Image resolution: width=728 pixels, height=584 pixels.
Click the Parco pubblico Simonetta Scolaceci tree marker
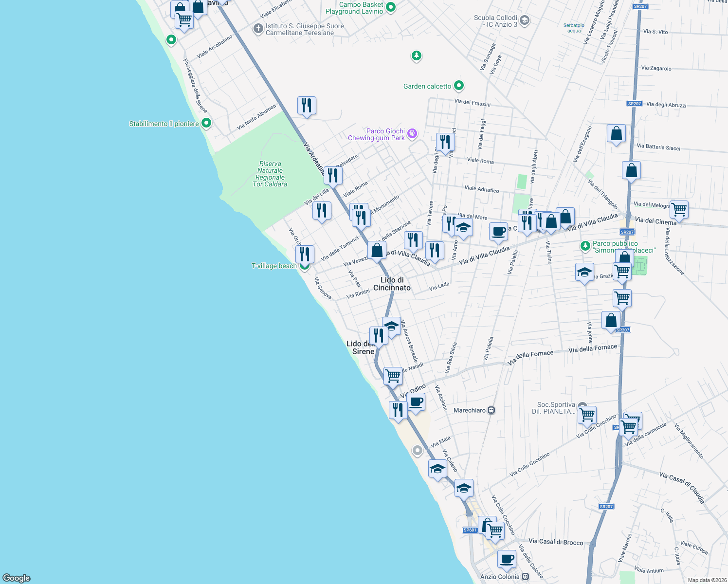click(x=585, y=246)
